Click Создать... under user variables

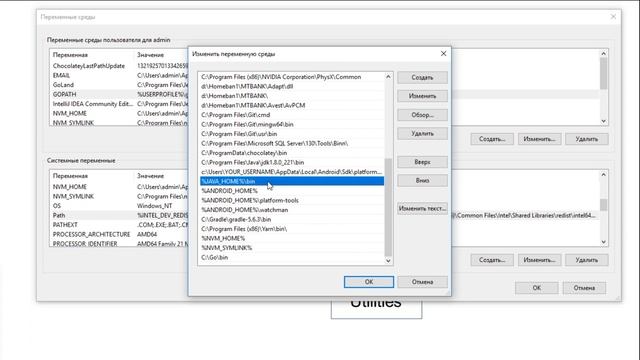[492, 139]
